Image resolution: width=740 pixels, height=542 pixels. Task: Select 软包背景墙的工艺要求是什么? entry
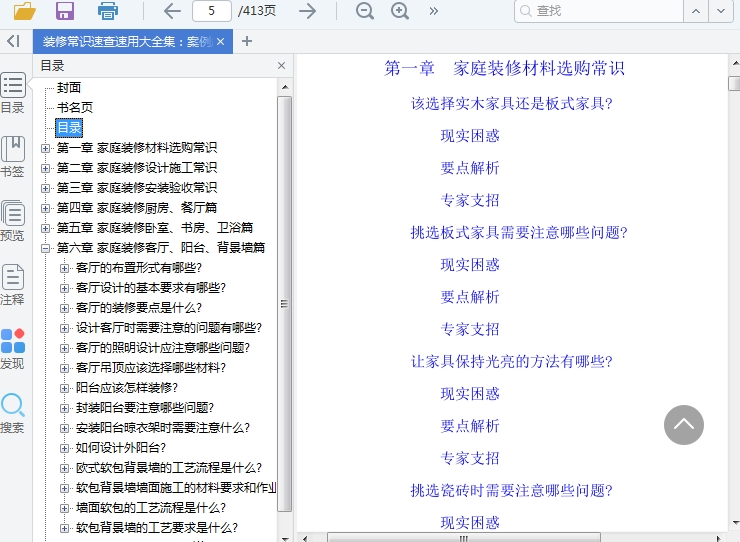[x=157, y=528]
